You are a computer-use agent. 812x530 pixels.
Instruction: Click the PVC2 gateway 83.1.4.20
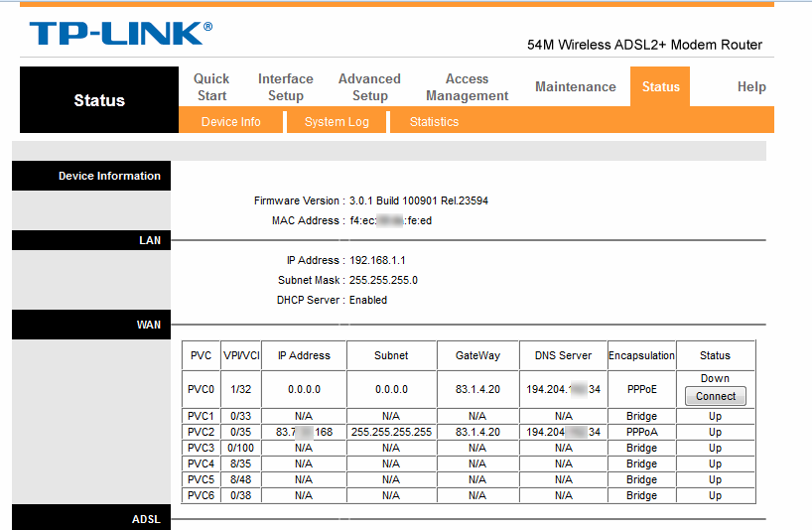(477, 432)
